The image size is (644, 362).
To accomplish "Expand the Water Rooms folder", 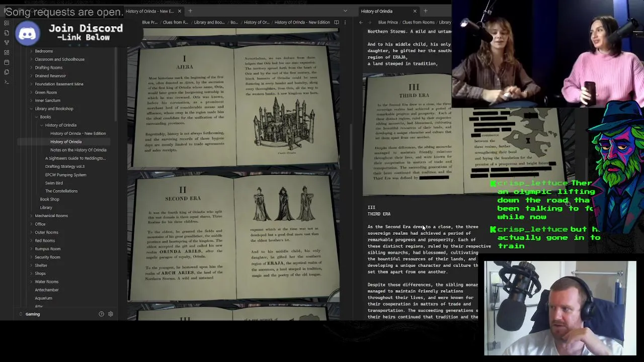I will [31, 282].
